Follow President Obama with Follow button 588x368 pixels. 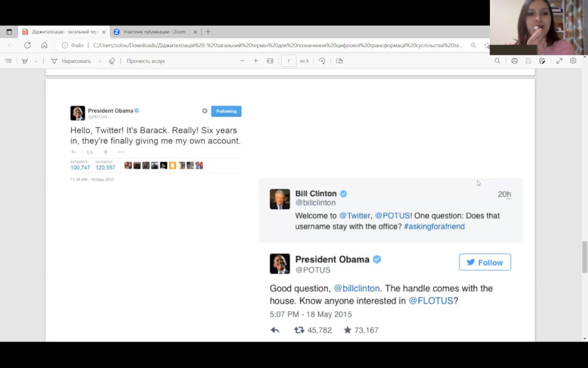(x=485, y=262)
